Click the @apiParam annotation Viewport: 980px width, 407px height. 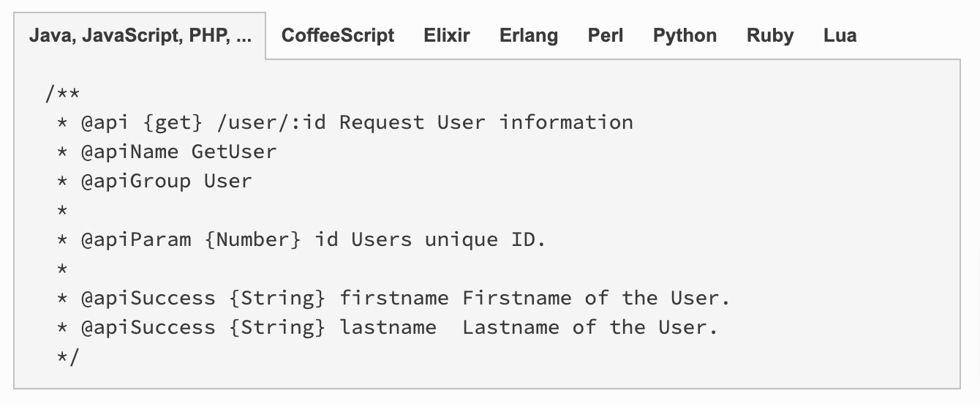point(136,239)
